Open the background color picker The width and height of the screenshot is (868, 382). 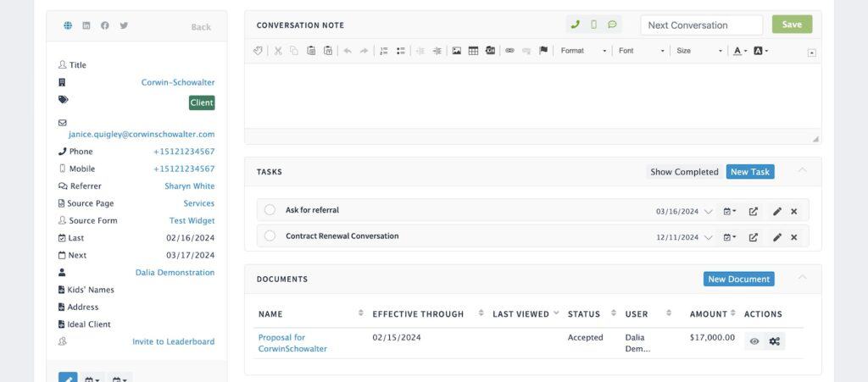click(x=761, y=51)
